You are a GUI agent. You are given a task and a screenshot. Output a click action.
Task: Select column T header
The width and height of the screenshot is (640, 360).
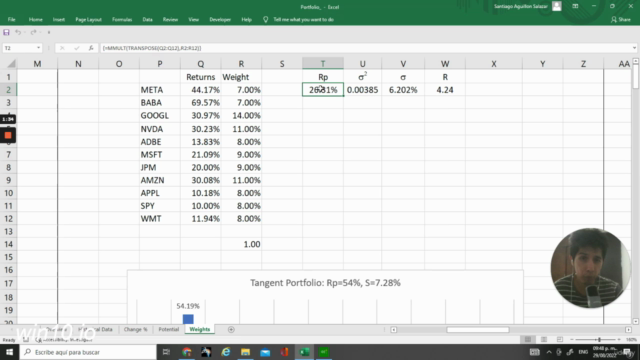click(323, 64)
